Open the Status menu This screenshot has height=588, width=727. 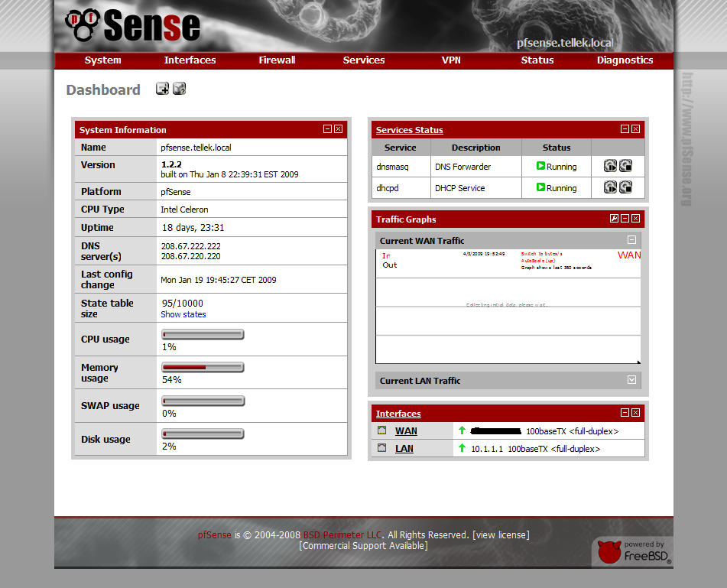click(x=537, y=60)
